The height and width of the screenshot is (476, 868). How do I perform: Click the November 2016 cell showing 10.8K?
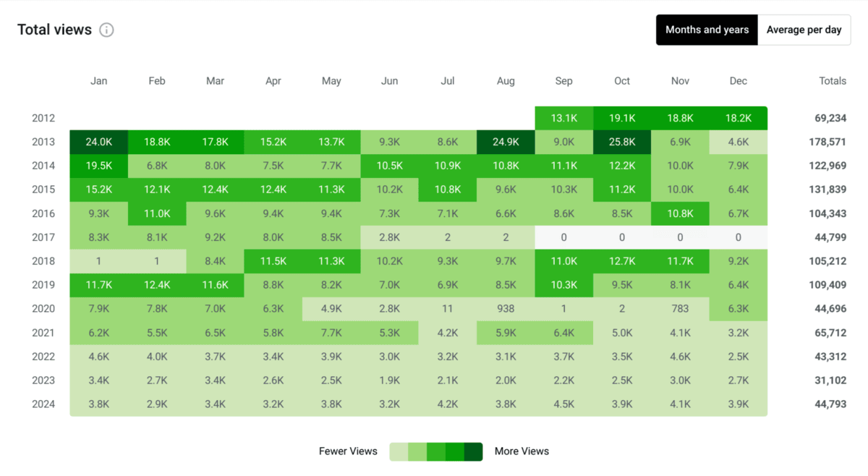coord(680,213)
